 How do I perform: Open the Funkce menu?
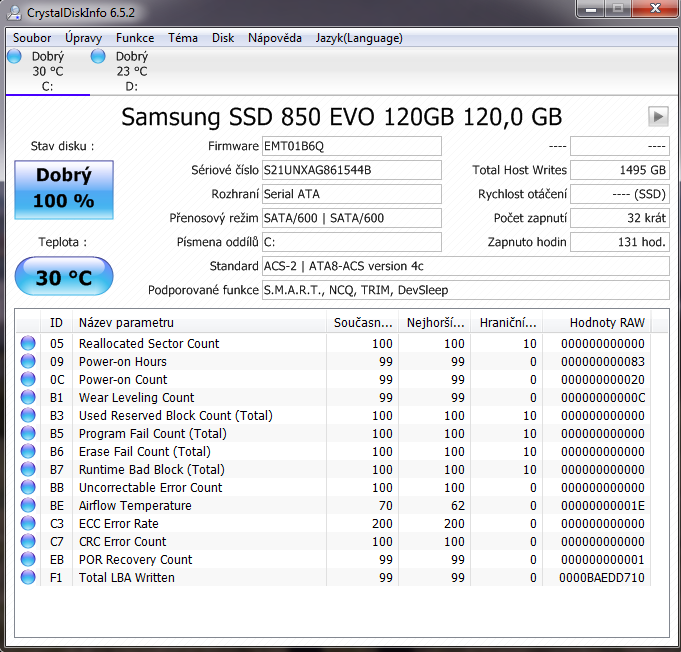(x=135, y=38)
